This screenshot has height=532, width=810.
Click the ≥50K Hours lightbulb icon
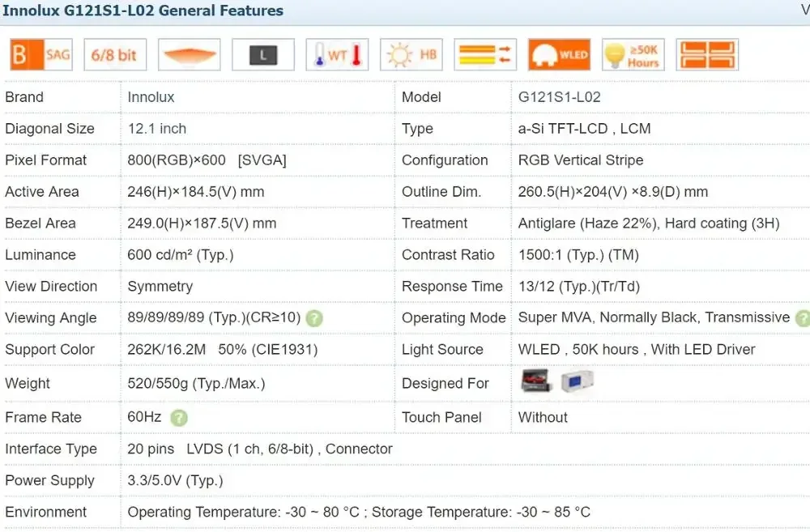tap(633, 55)
